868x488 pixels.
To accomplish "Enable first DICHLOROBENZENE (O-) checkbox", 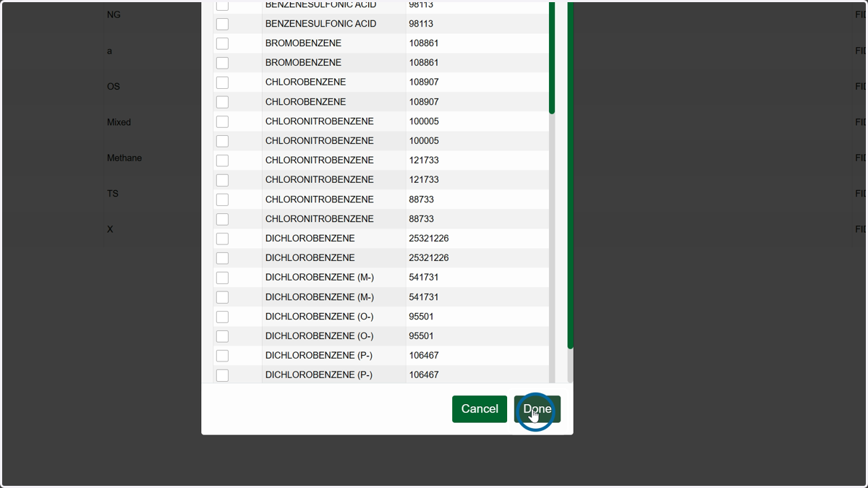I will (222, 317).
